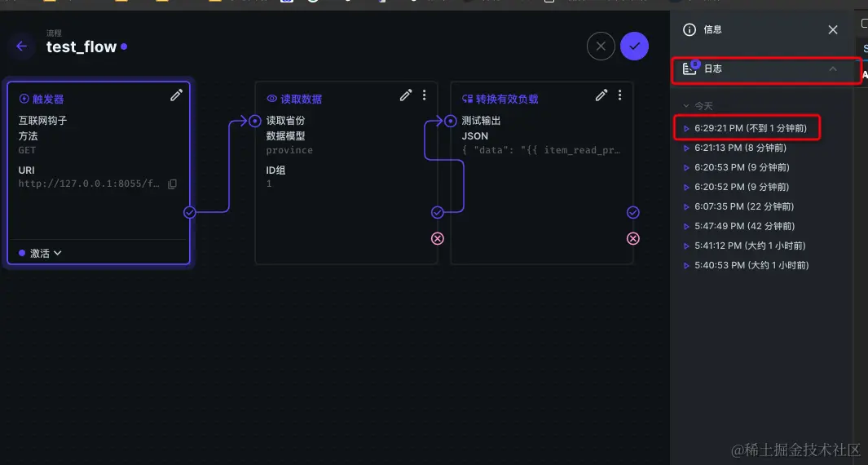Collapse the 今天 log group

[698, 106]
